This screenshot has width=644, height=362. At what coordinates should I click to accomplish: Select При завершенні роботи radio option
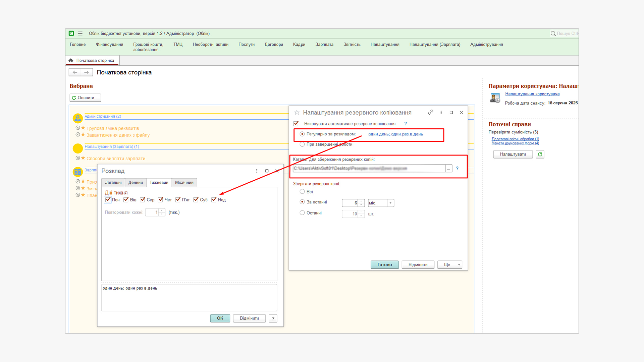click(302, 144)
